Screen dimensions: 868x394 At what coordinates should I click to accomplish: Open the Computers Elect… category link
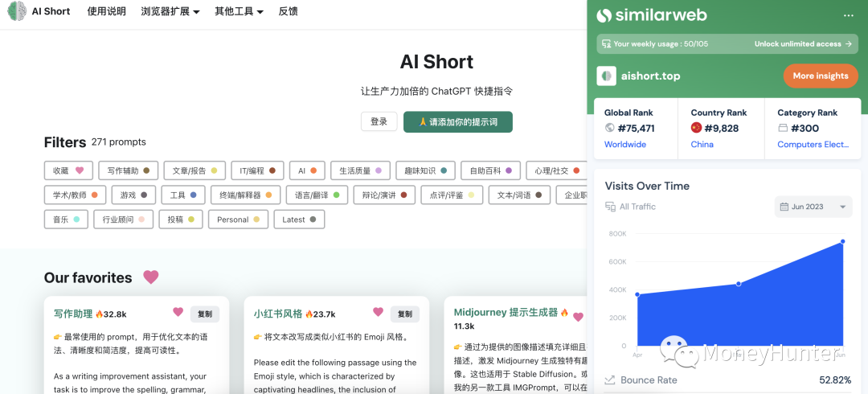813,144
